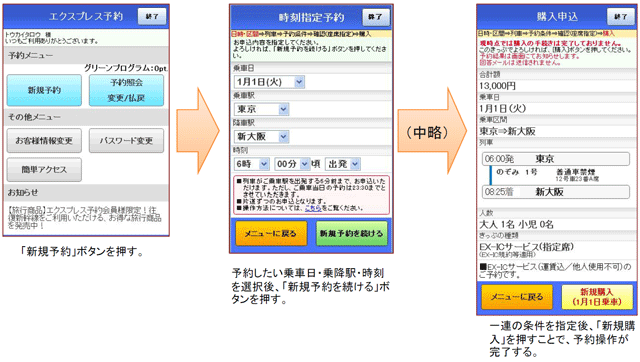Open 出発 departure/arrival dropdown

click(343, 164)
